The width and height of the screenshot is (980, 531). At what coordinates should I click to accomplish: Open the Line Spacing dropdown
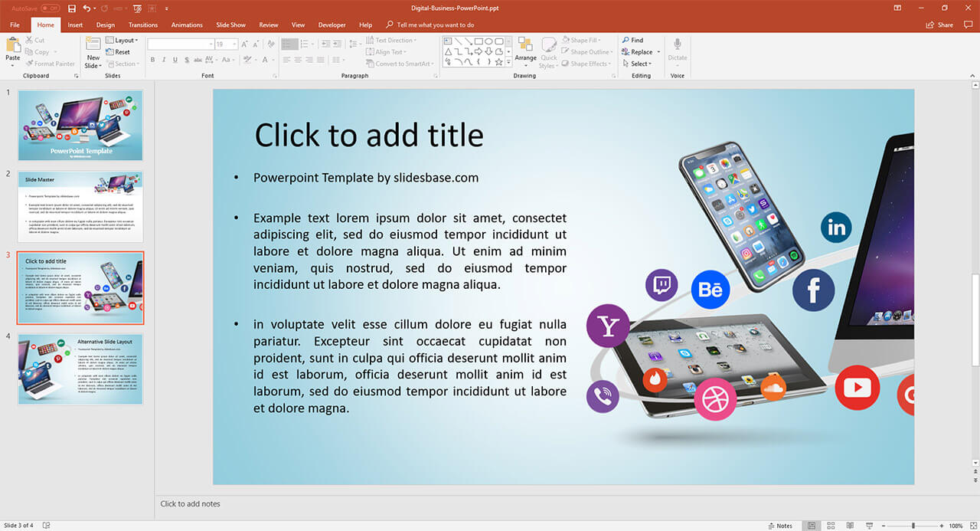coord(356,44)
